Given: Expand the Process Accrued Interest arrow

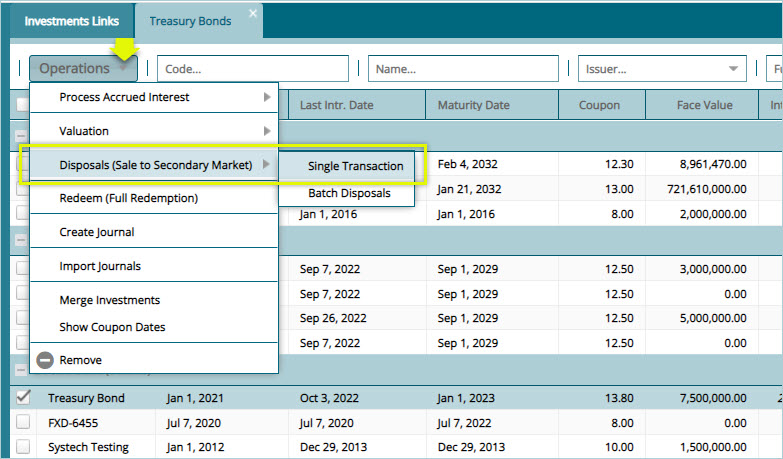Looking at the screenshot, I should pos(267,97).
